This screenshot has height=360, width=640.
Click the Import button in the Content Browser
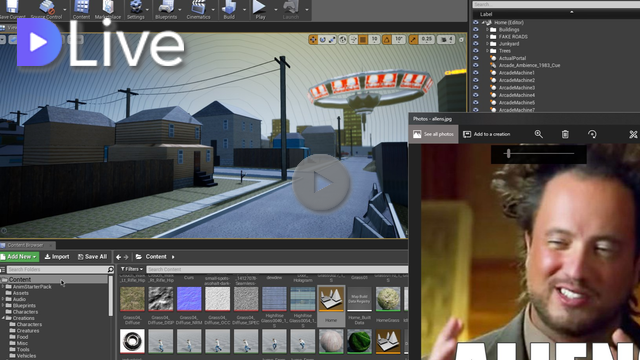(x=57, y=257)
